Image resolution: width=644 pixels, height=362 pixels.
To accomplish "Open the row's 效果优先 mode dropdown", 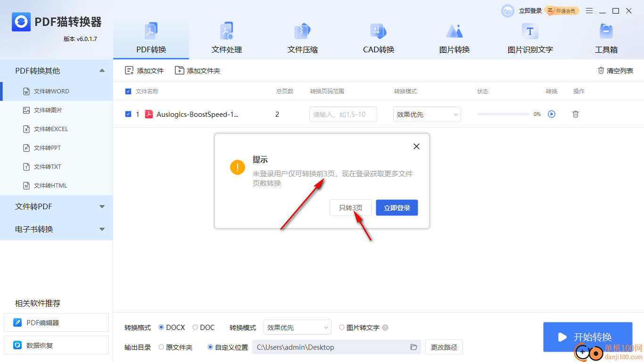I will (427, 114).
